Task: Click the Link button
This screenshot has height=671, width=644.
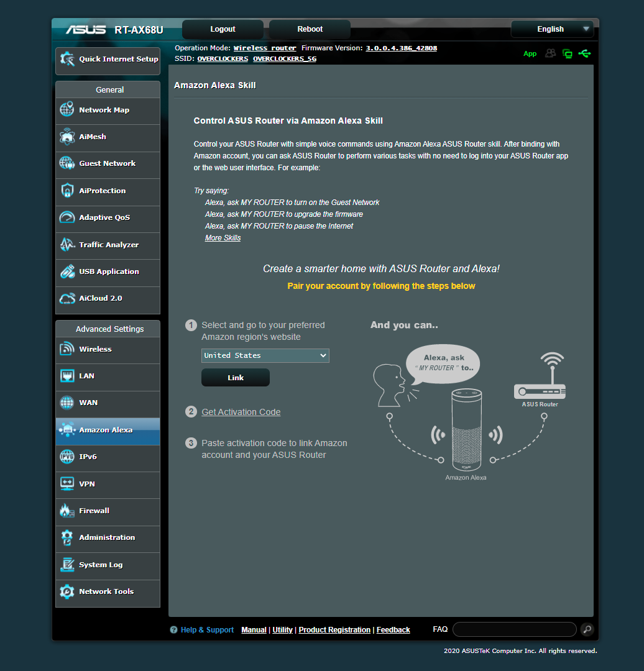Action: (x=236, y=378)
